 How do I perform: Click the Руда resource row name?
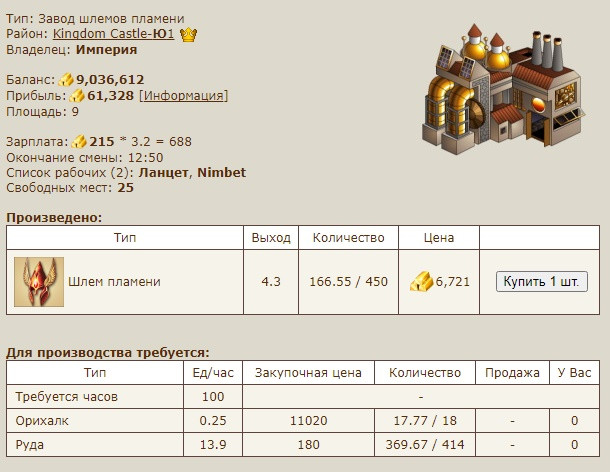[x=30, y=445]
